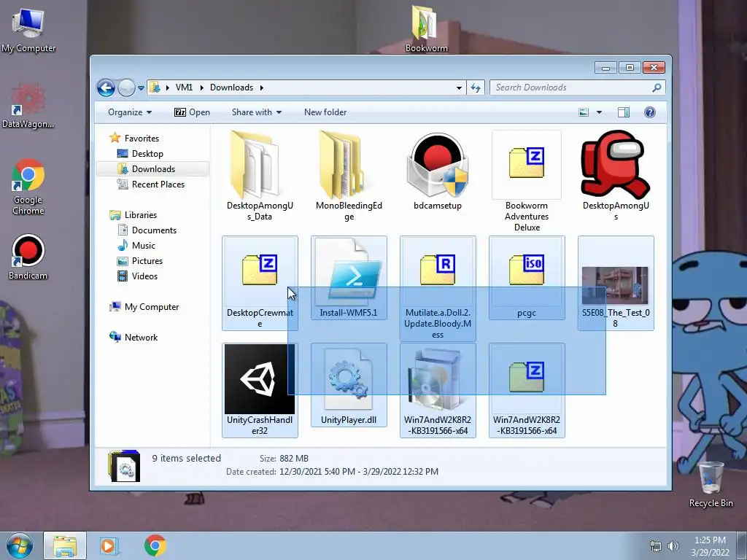Image resolution: width=747 pixels, height=560 pixels.
Task: Open the Share with menu
Action: coord(256,112)
